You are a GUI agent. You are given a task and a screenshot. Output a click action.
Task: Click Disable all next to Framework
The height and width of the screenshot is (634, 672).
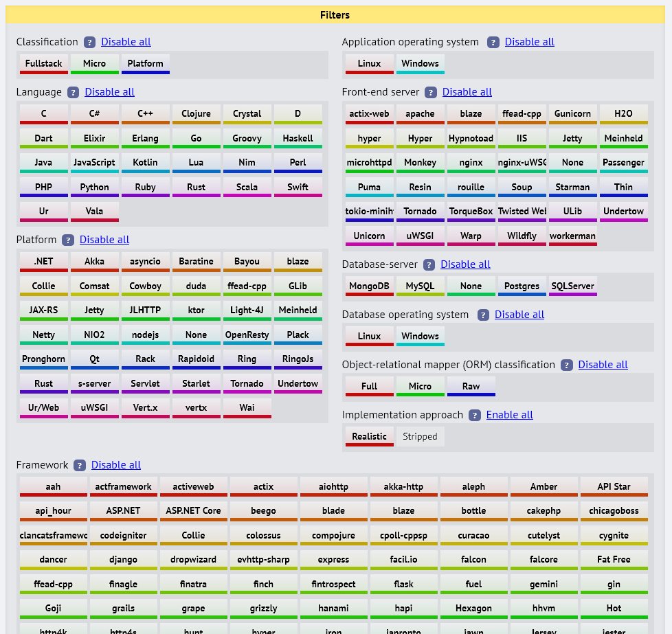[x=116, y=465]
